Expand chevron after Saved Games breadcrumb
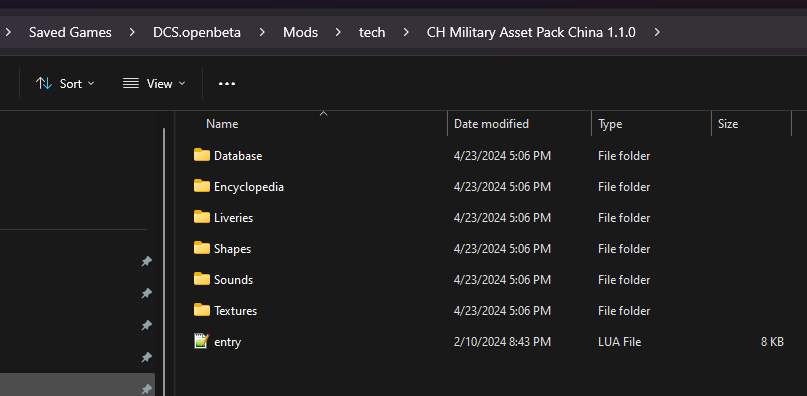The height and width of the screenshot is (396, 807). point(132,32)
